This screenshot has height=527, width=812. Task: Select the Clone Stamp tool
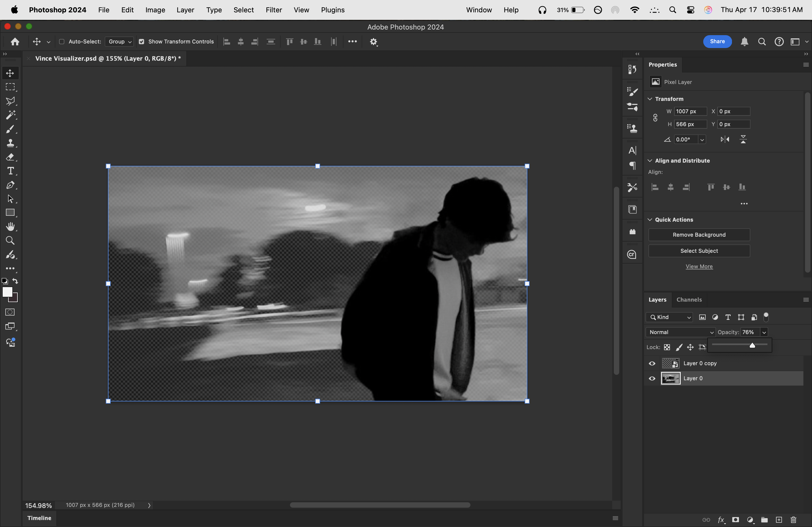pyautogui.click(x=10, y=143)
